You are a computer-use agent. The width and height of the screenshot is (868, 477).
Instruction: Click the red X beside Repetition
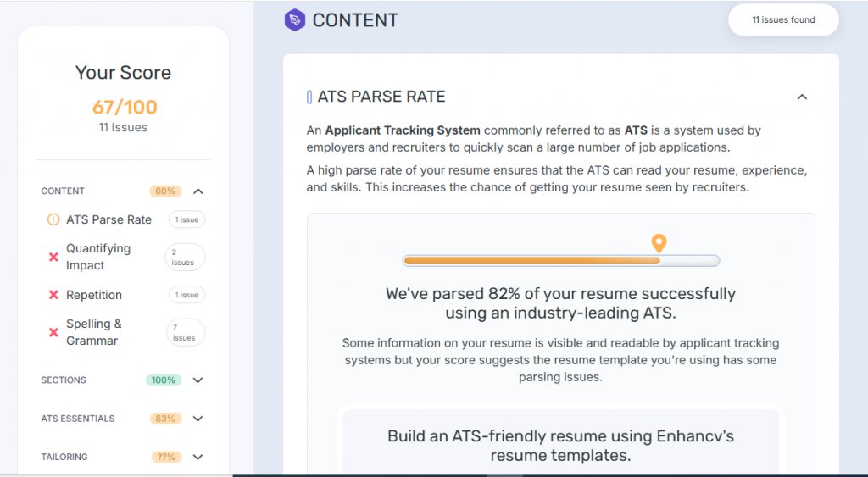[53, 295]
